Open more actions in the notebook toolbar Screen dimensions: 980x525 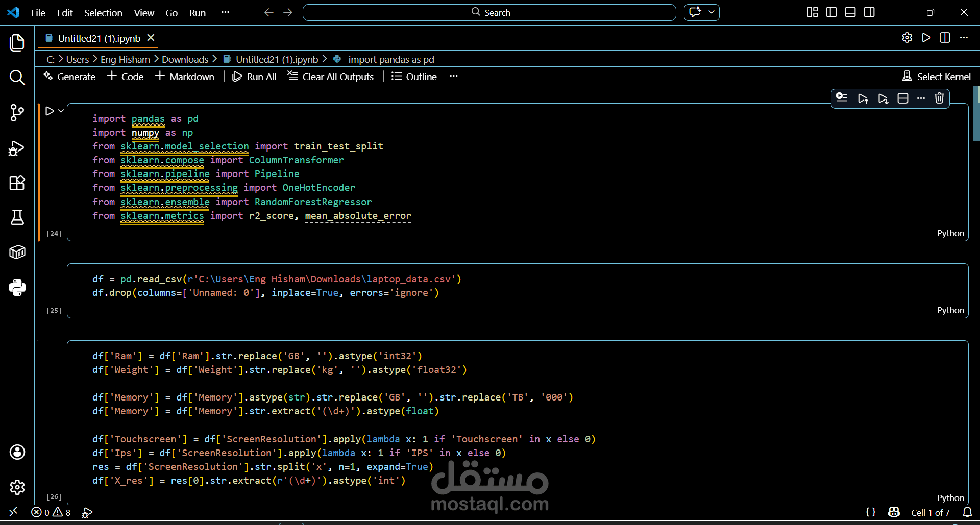tap(454, 77)
